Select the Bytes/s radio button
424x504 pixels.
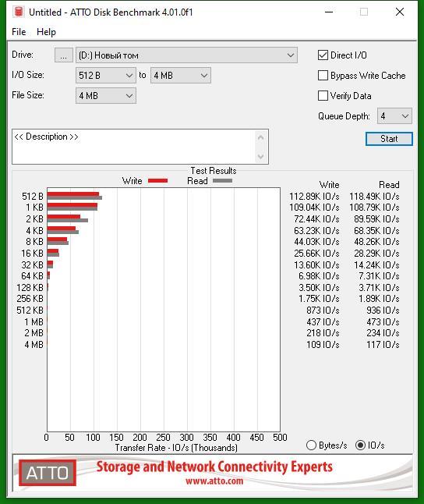click(311, 445)
